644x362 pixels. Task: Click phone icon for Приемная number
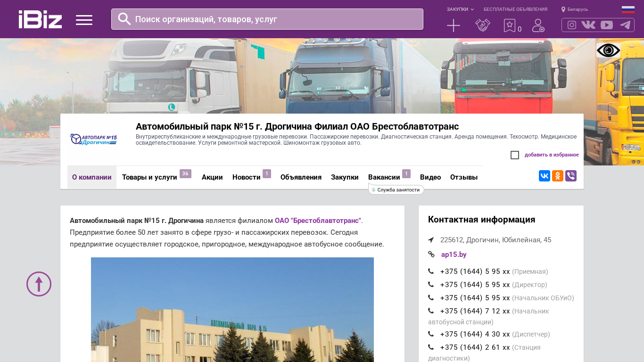click(x=431, y=271)
